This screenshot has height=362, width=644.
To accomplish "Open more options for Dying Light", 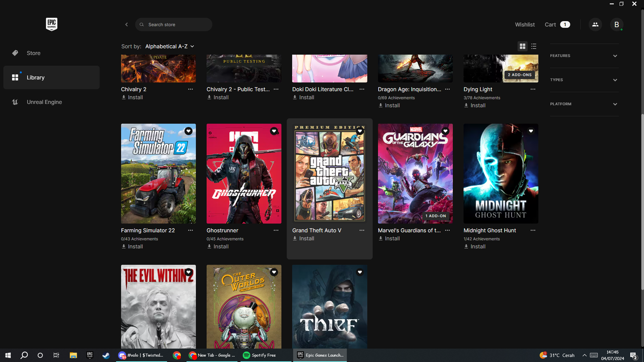I will [533, 89].
